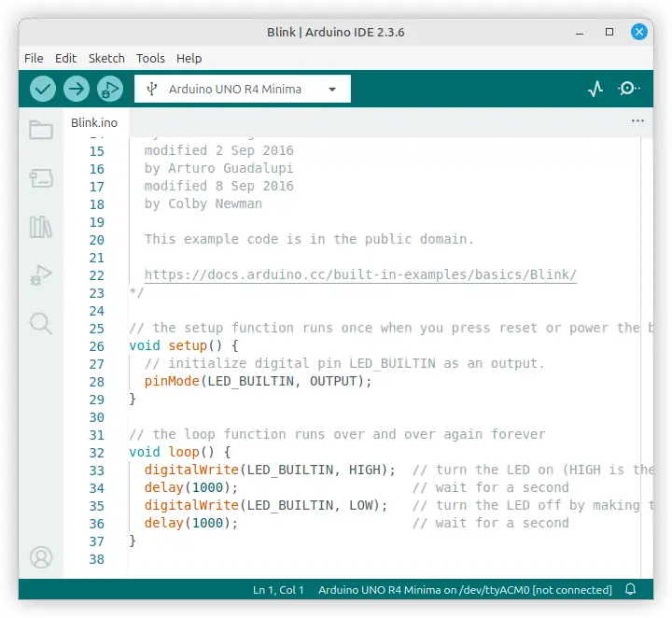
Task: Open the File menu
Action: [x=34, y=58]
